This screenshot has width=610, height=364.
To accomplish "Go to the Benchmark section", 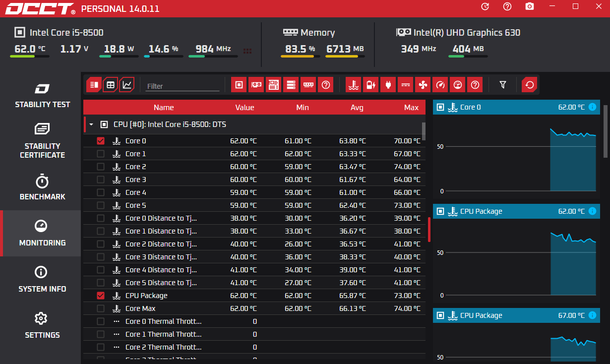I will [x=42, y=187].
